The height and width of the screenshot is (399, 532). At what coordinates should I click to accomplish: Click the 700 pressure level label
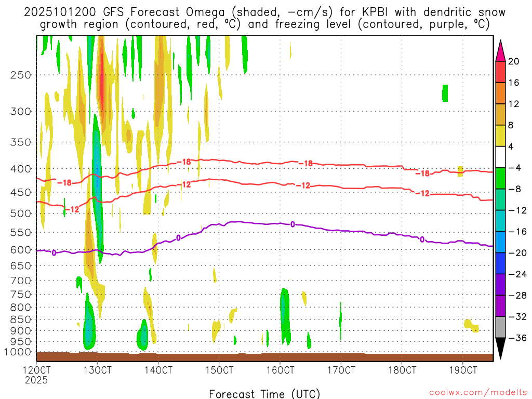pos(20,281)
